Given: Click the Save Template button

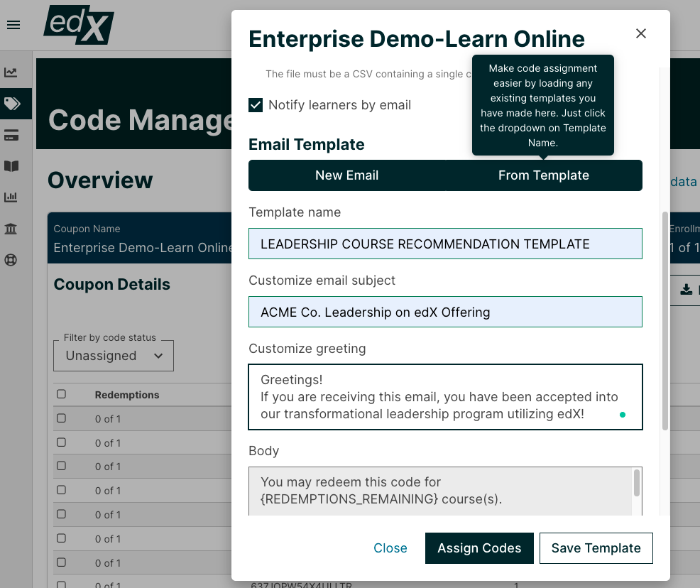Looking at the screenshot, I should 596,548.
